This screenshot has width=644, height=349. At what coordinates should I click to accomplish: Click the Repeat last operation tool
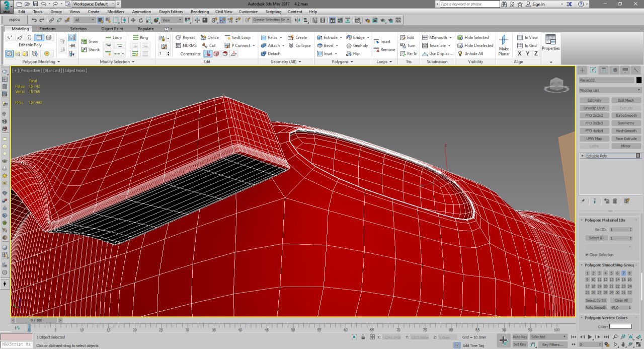[x=185, y=37]
